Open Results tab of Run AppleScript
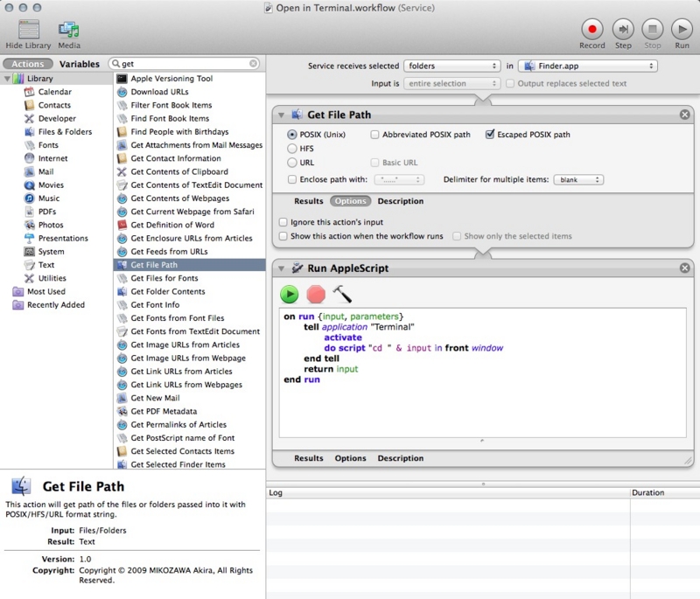The image size is (700, 599). [309, 458]
